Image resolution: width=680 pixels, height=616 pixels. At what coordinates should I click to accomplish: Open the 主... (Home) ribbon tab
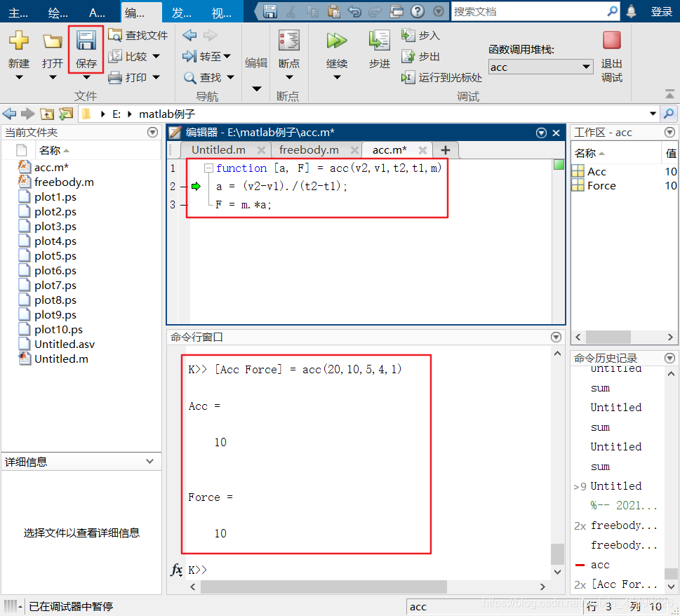(x=18, y=13)
